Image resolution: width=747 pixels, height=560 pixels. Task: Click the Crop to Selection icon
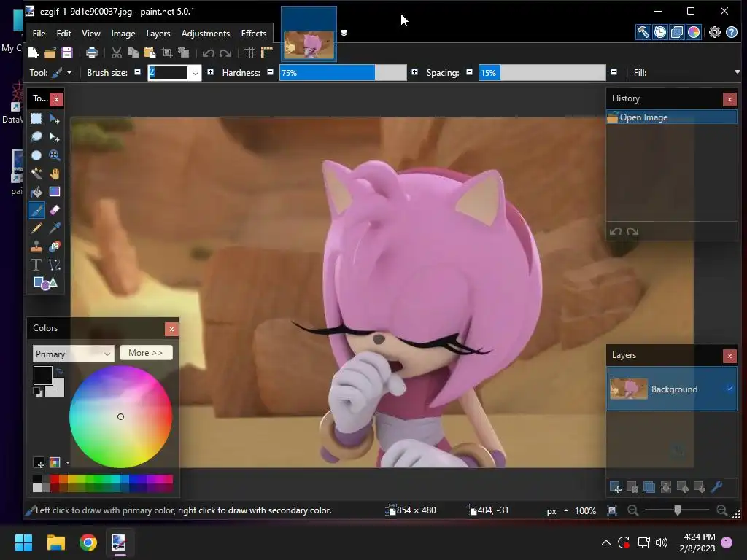coord(167,52)
